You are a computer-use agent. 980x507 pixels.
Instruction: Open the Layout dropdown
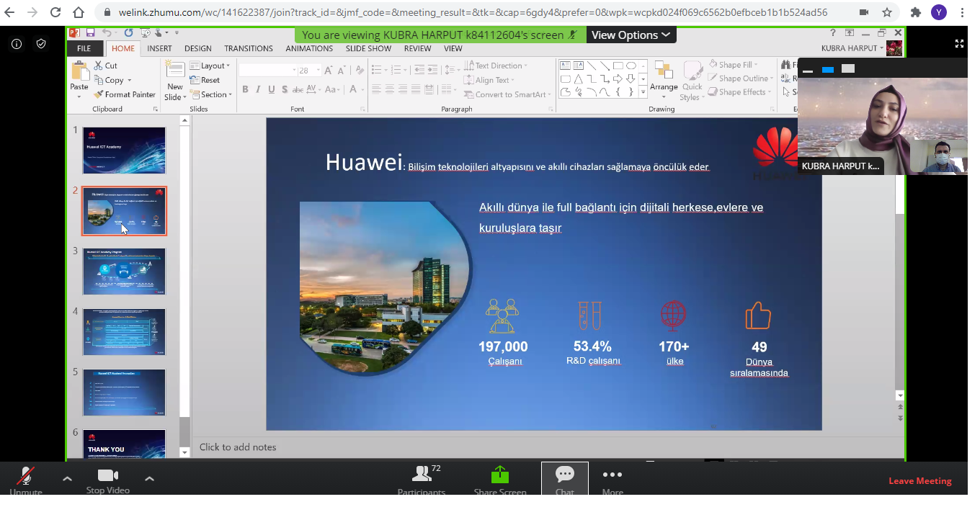point(210,66)
